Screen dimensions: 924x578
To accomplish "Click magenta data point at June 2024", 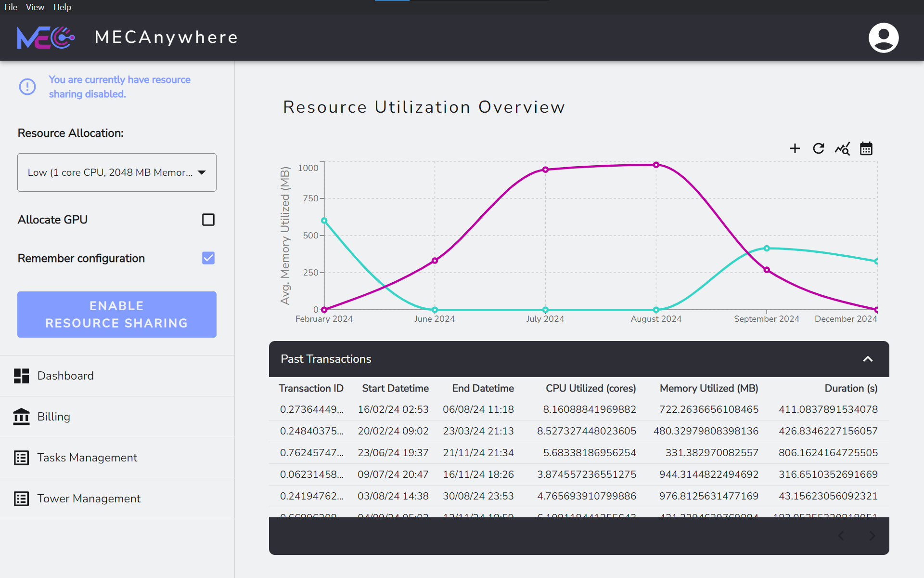I will click(435, 261).
